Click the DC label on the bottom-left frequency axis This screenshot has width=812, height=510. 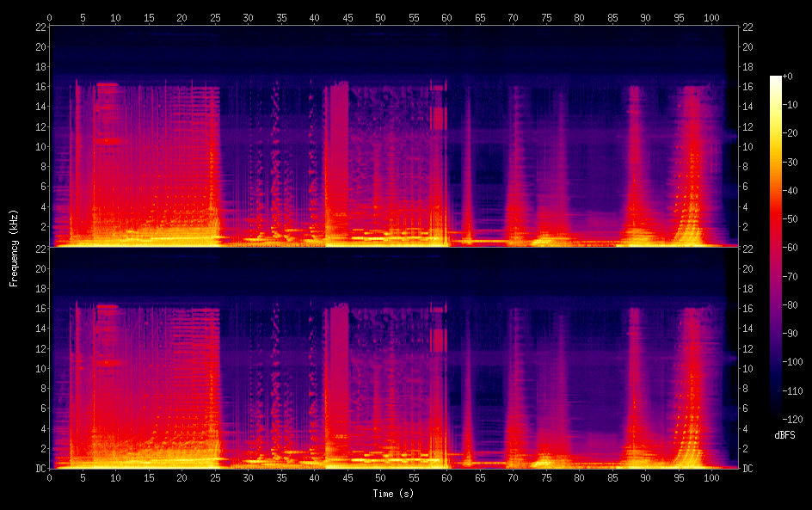click(40, 469)
